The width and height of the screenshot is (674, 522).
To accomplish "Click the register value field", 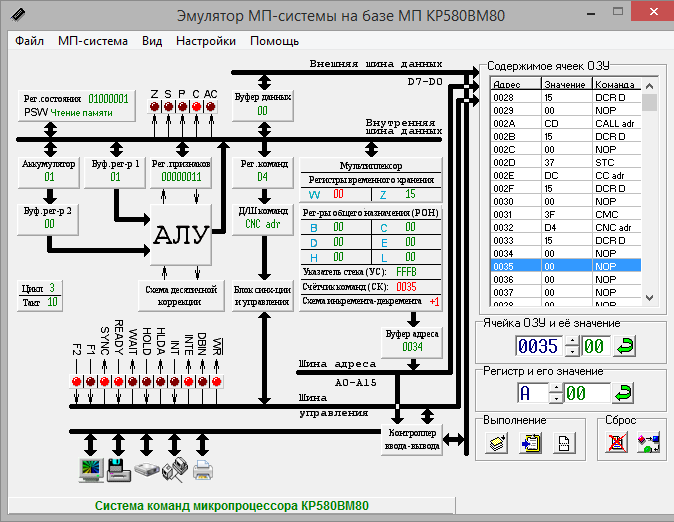I will click(x=586, y=393).
